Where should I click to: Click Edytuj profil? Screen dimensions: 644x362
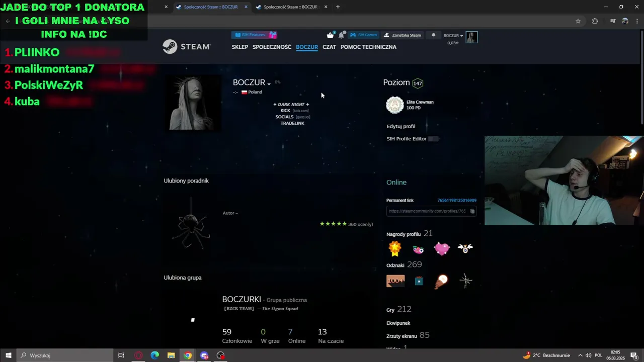401,126
